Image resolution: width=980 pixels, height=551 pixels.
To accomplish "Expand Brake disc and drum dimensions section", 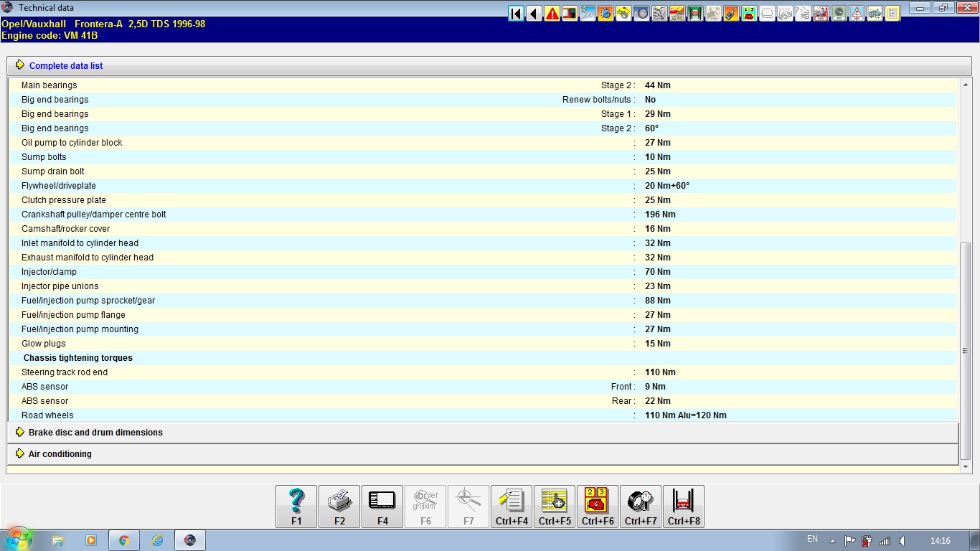I will point(95,433).
